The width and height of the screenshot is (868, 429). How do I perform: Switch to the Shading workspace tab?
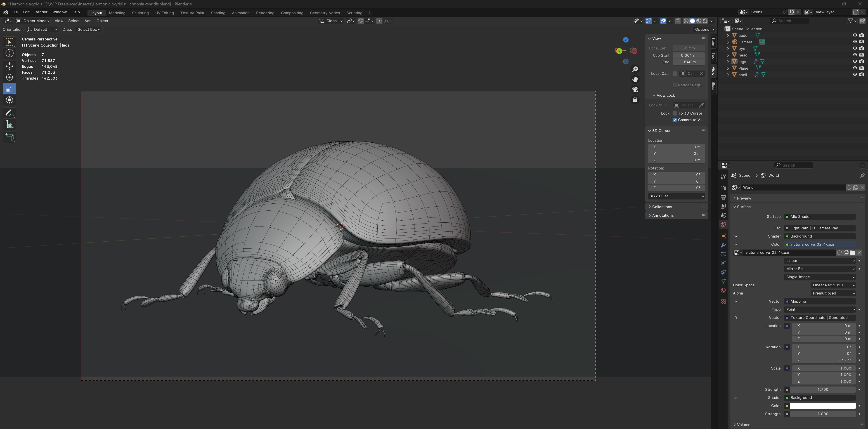218,13
